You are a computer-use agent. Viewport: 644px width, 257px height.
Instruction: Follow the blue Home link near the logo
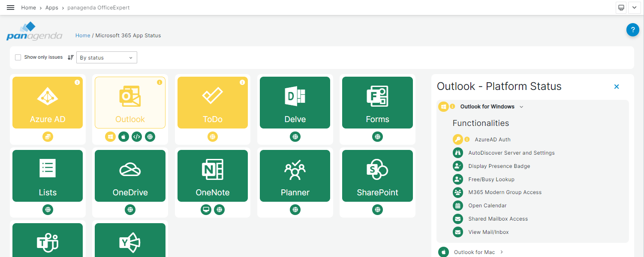click(x=83, y=36)
